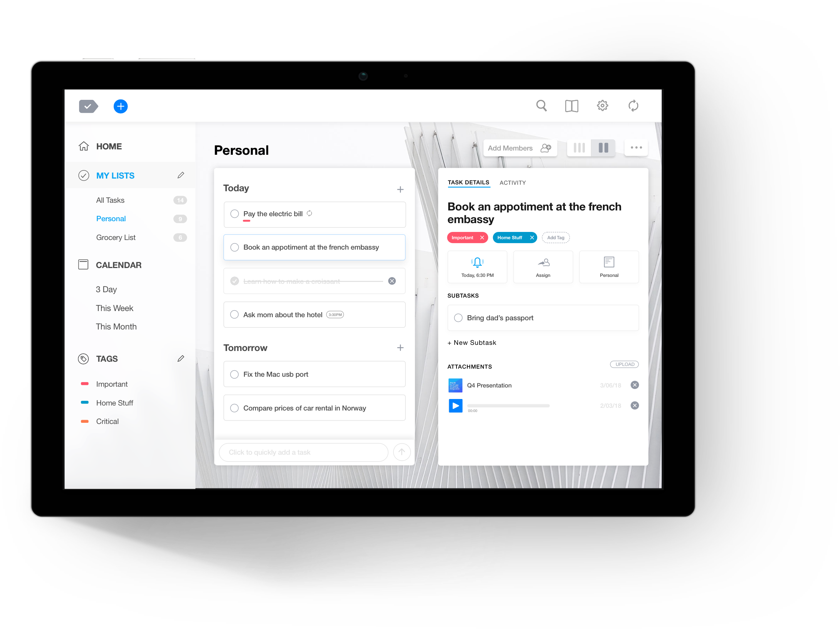Screen dimensions: 840x629
Task: Toggle the circle checkbox for 'Pay the electric bill'
Action: (x=235, y=214)
